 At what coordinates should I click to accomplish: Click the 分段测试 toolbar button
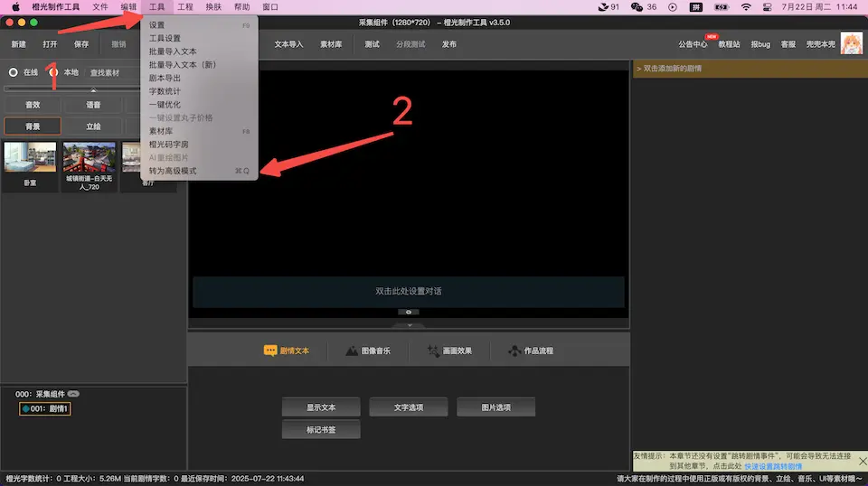tap(410, 44)
